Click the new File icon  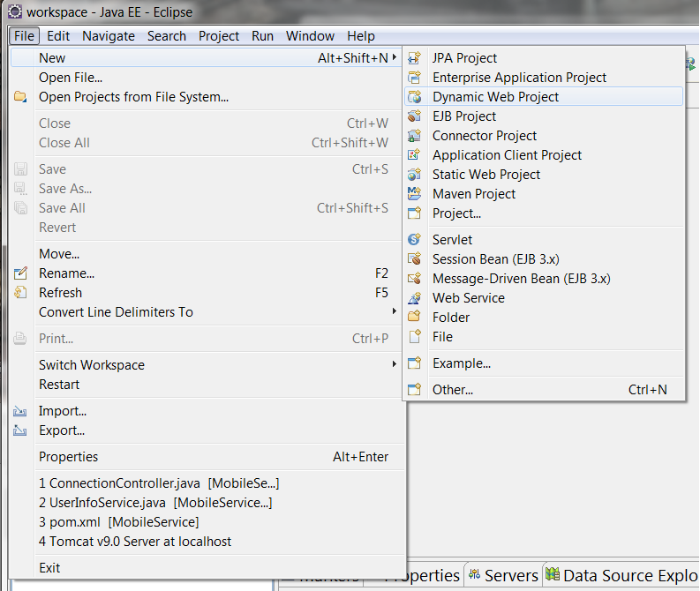pos(414,337)
